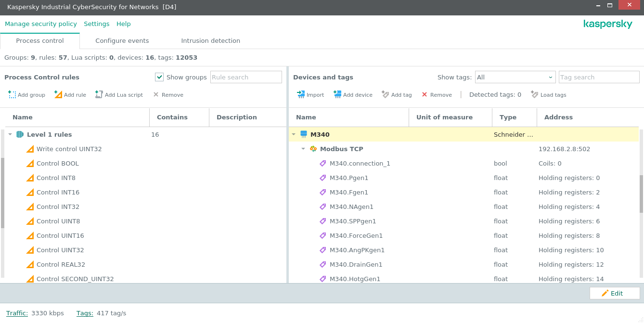Click the Import icon in Devices and tags
The image size is (644, 323).
coord(302,94)
